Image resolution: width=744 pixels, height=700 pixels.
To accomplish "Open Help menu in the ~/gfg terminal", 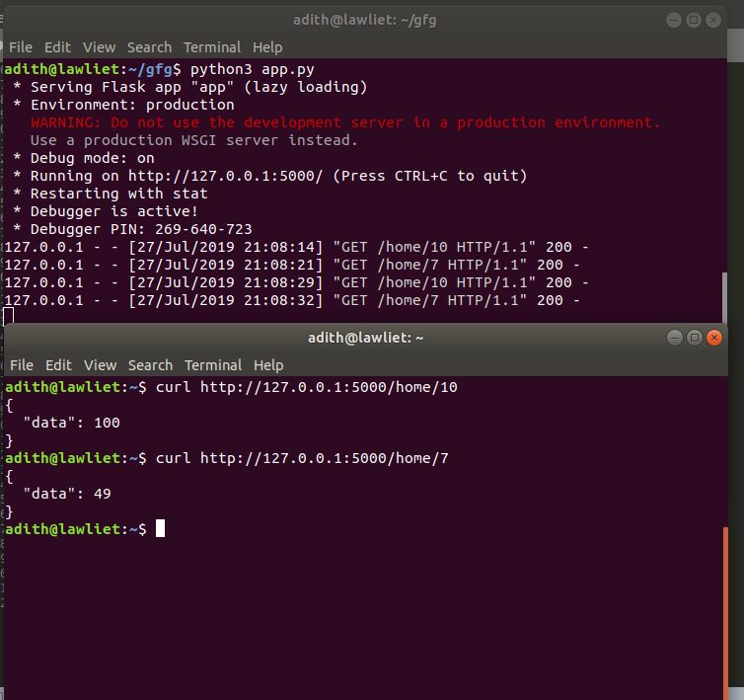I will coord(267,47).
